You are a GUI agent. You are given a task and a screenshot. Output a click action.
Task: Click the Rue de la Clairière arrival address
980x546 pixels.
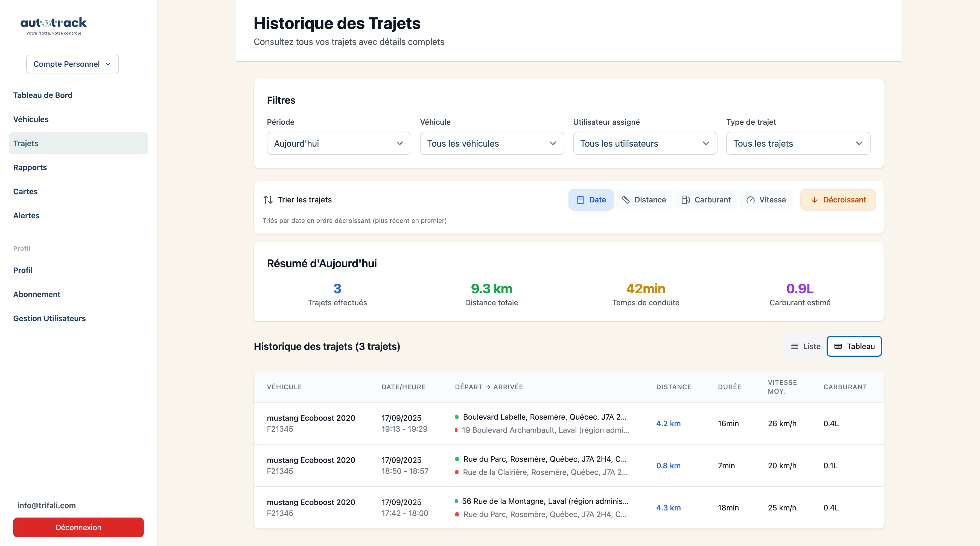(545, 472)
